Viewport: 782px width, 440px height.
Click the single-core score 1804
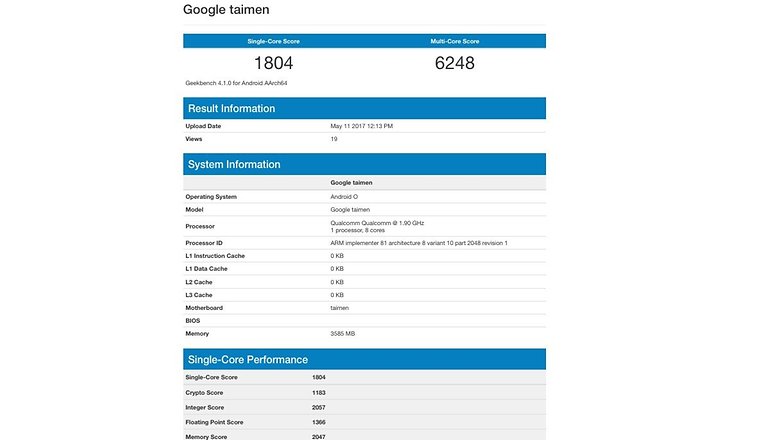[273, 63]
